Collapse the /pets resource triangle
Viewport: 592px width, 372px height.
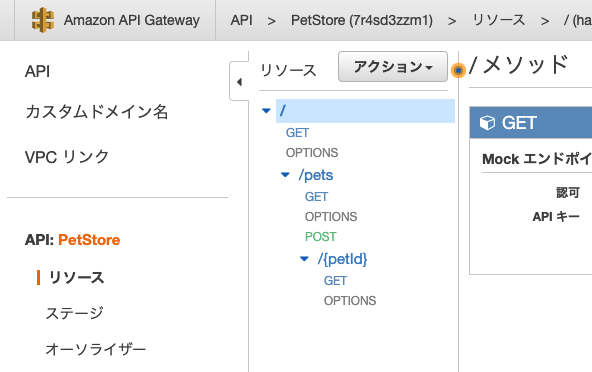tap(285, 175)
